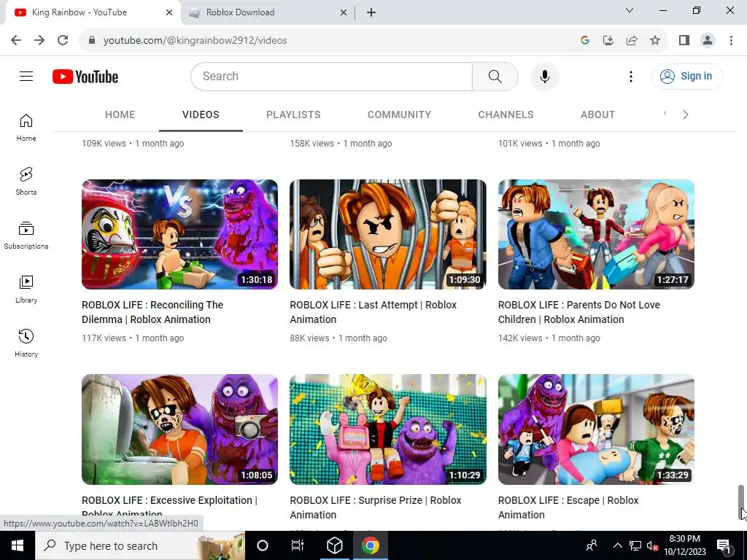Open Subscriptions in the sidebar
The image size is (747, 560).
tap(26, 236)
